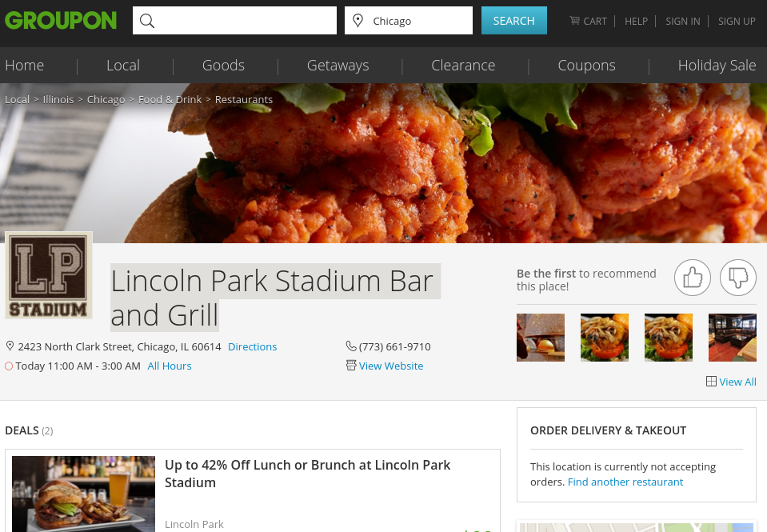Click the ORDER DELIVERY & TAKEOUT heading
This screenshot has height=532, width=767.
pos(608,430)
